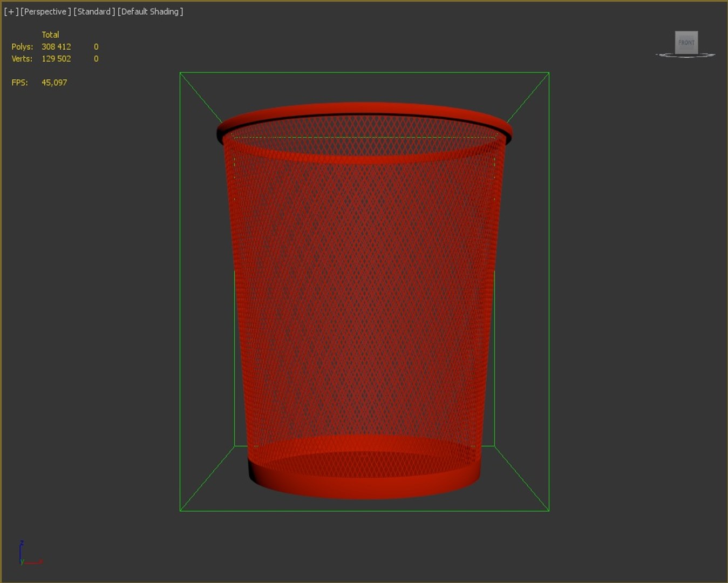Open the Standard viewport quality menu

(94, 11)
